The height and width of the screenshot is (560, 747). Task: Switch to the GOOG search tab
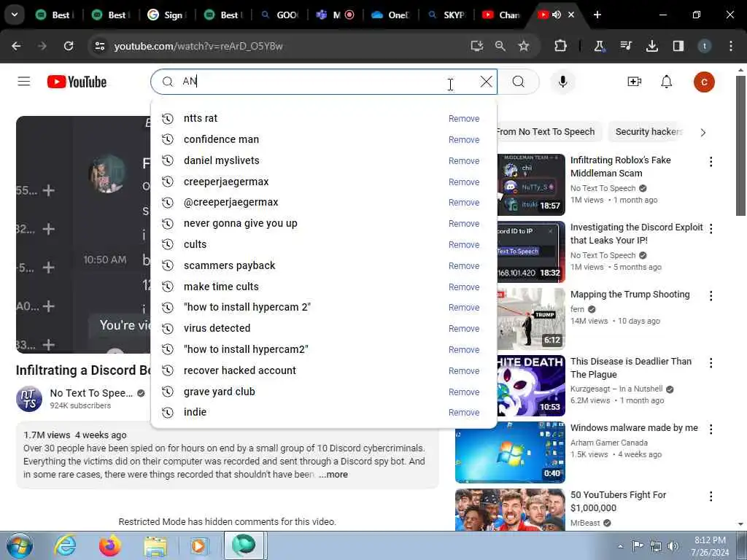tap(279, 15)
